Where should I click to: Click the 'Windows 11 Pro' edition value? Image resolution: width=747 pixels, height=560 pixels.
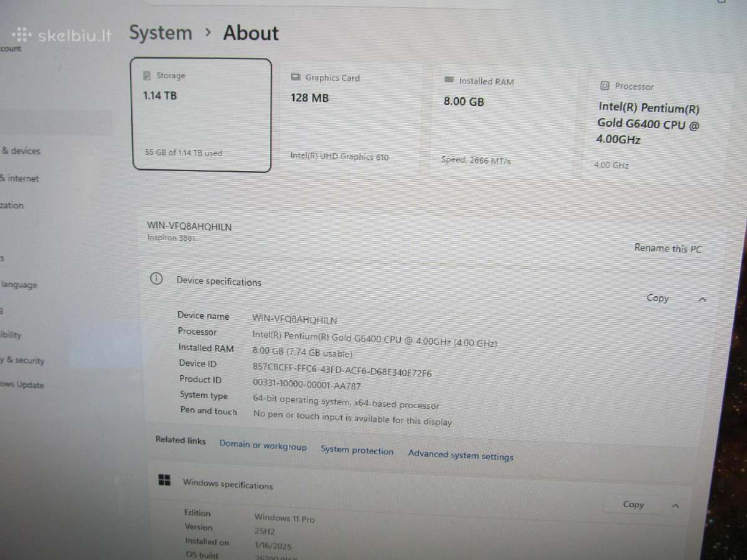click(284, 518)
